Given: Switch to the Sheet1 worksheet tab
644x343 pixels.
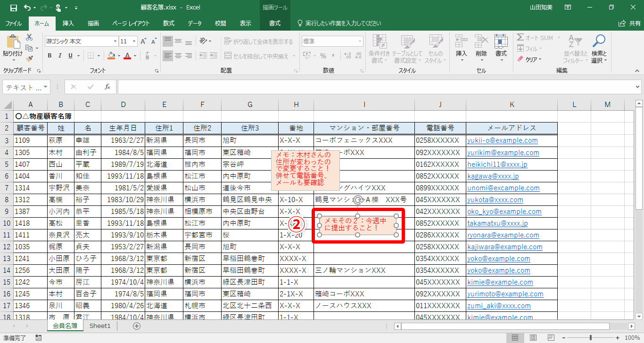Looking at the screenshot, I should pos(100,326).
